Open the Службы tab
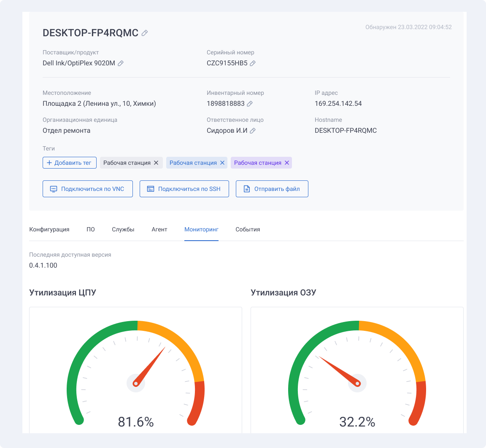Viewport: 486px width, 448px height. [123, 229]
